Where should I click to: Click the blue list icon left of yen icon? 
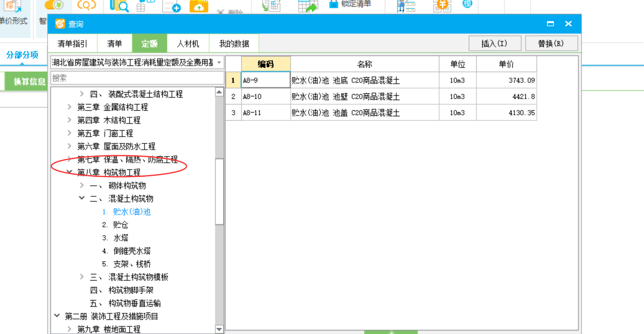click(406, 6)
